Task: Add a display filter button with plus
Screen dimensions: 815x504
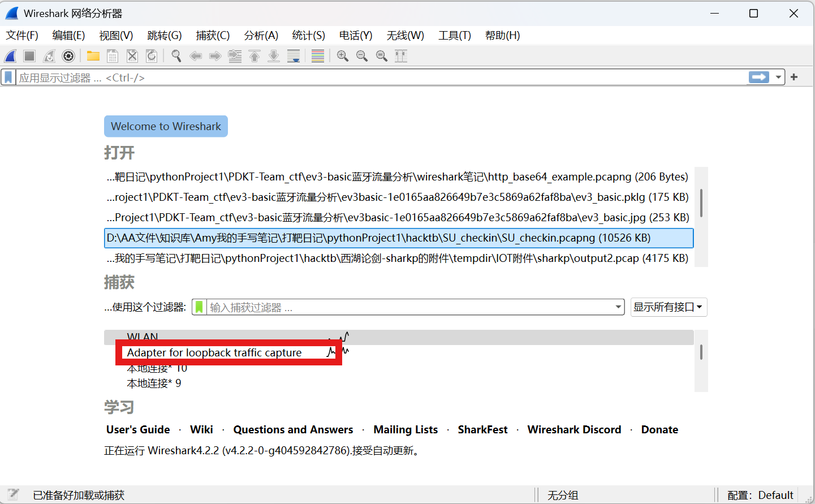Action: tap(794, 77)
